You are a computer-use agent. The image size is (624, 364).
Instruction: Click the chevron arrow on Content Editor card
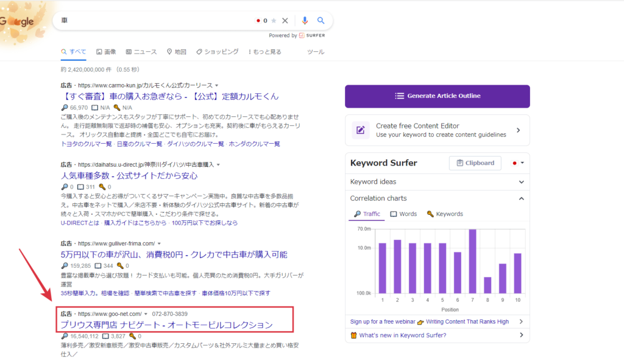click(518, 130)
